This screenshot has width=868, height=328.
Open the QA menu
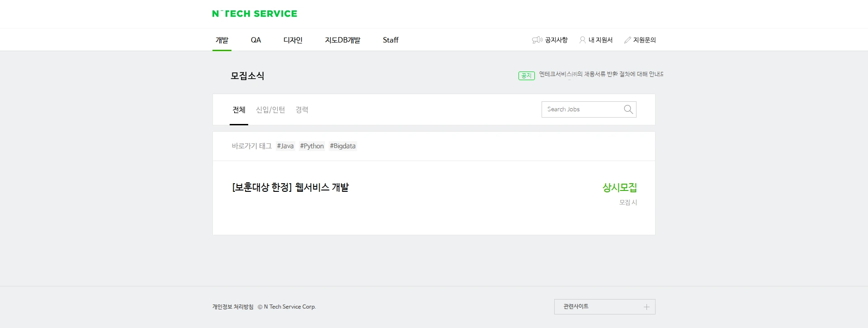click(x=256, y=40)
